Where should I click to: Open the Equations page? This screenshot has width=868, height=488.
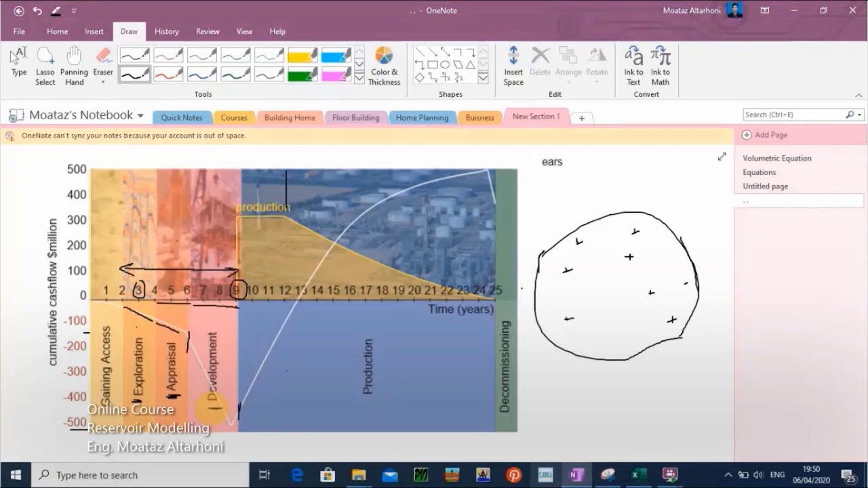coord(759,172)
